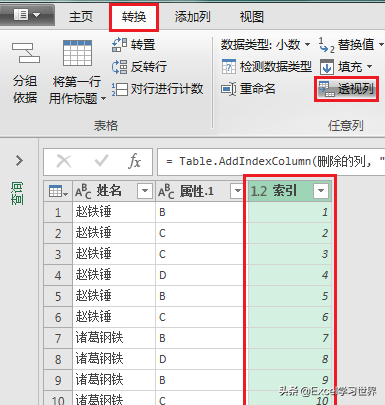Open the File menu button in the ribbon
This screenshot has width=385, height=405.
pyautogui.click(x=27, y=15)
